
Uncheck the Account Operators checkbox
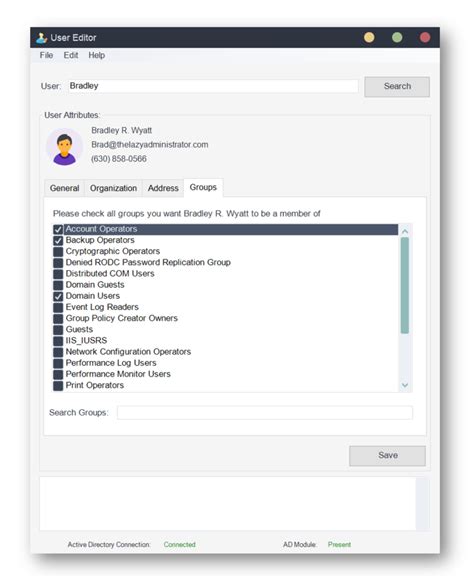(x=58, y=230)
